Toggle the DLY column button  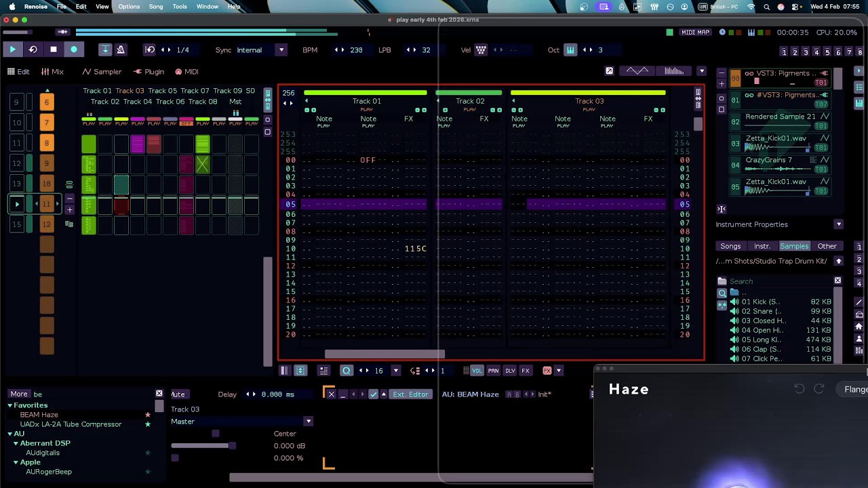(x=510, y=371)
